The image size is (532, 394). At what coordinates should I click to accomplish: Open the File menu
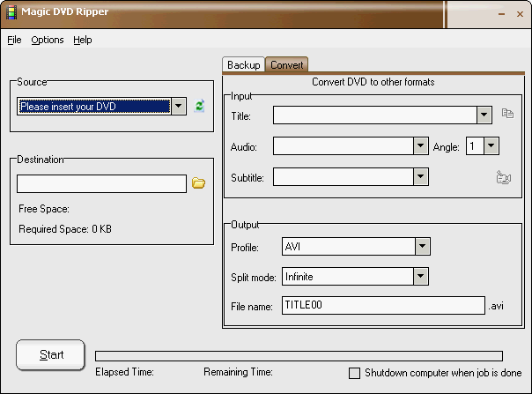click(x=14, y=40)
